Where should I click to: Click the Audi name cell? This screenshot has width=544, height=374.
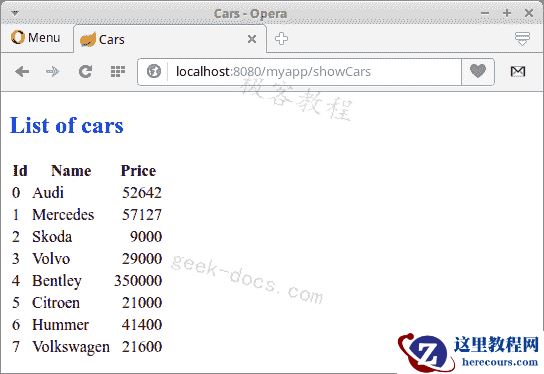tap(48, 193)
